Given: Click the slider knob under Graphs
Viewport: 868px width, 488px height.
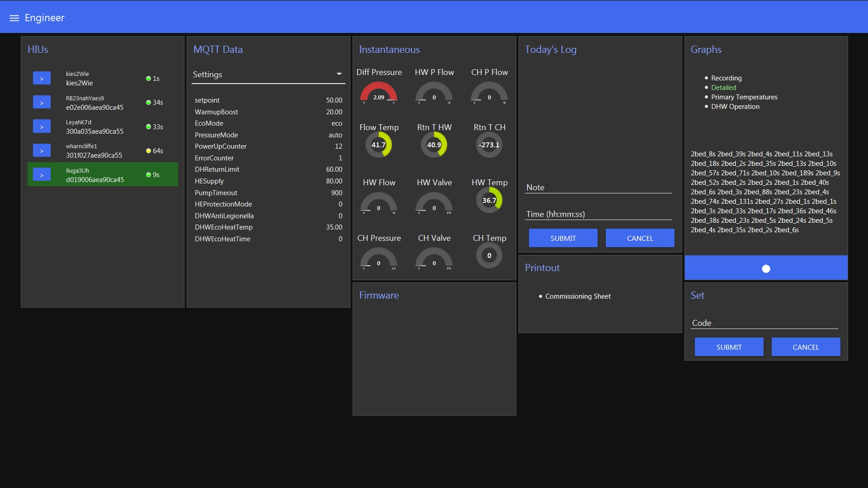Looking at the screenshot, I should (x=766, y=269).
